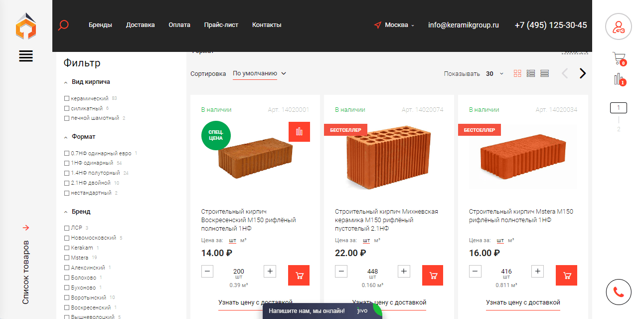Open the По умолчанию sorting dropdown

pos(260,73)
